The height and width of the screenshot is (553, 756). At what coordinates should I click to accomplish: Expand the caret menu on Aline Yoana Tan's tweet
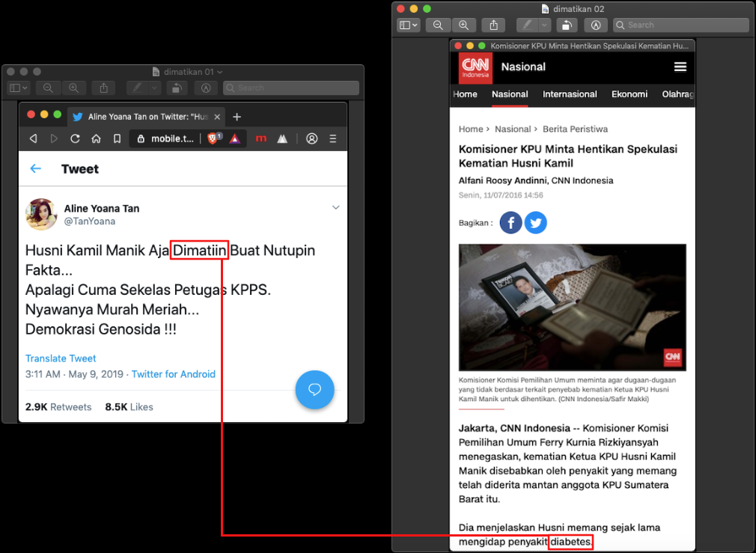(x=336, y=207)
